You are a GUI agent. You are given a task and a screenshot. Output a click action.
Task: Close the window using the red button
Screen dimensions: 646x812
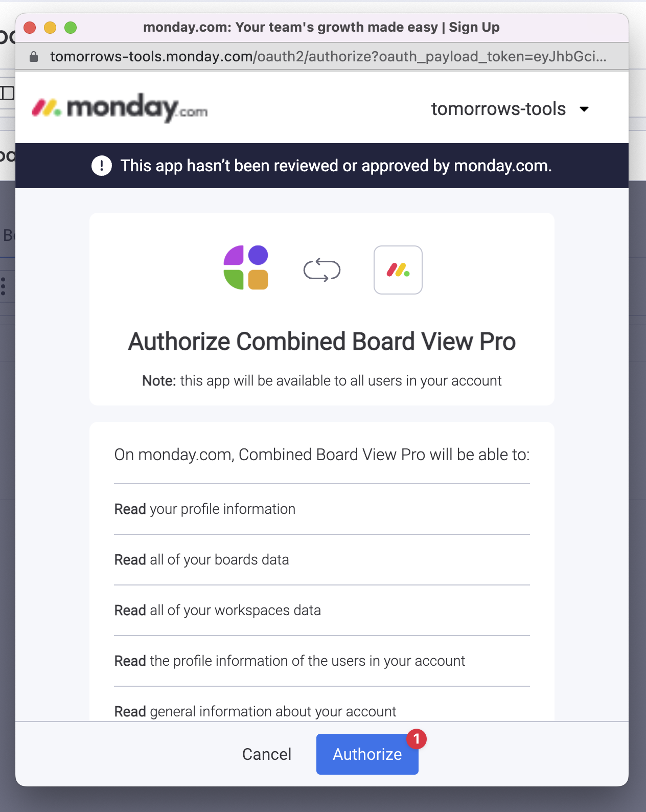click(30, 28)
